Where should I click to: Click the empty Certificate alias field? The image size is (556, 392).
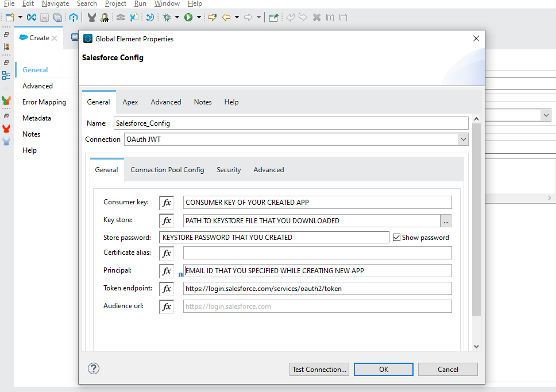click(318, 253)
